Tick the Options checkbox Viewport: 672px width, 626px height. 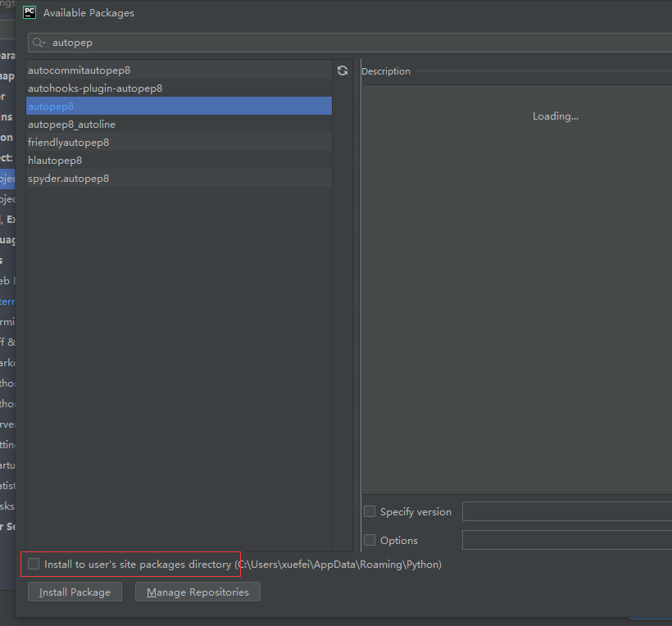370,540
